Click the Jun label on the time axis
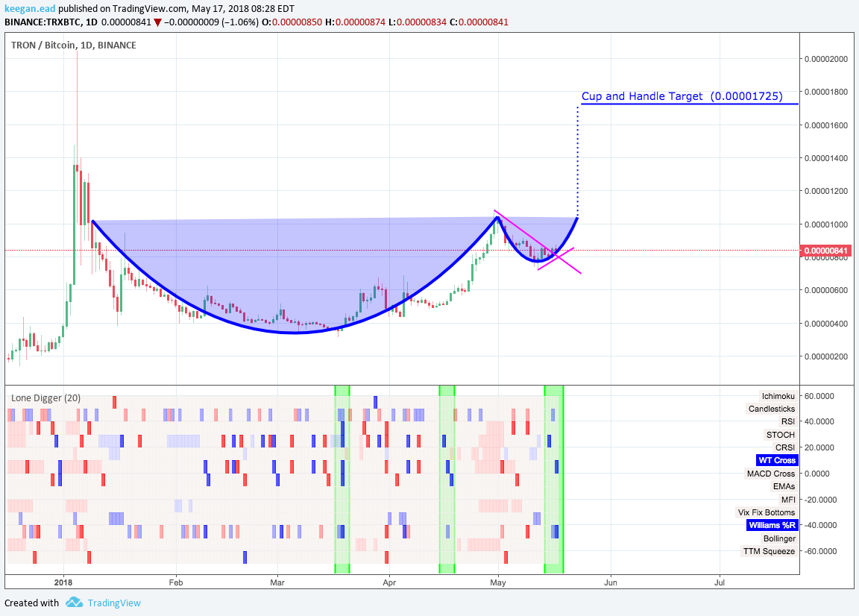This screenshot has width=859, height=616. tap(610, 582)
